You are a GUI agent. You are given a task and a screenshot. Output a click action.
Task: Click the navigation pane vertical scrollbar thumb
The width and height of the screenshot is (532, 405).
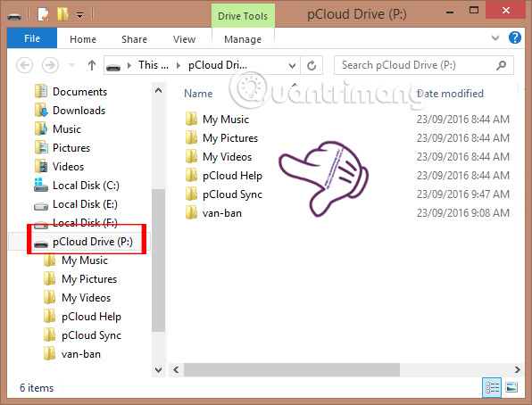click(158, 260)
